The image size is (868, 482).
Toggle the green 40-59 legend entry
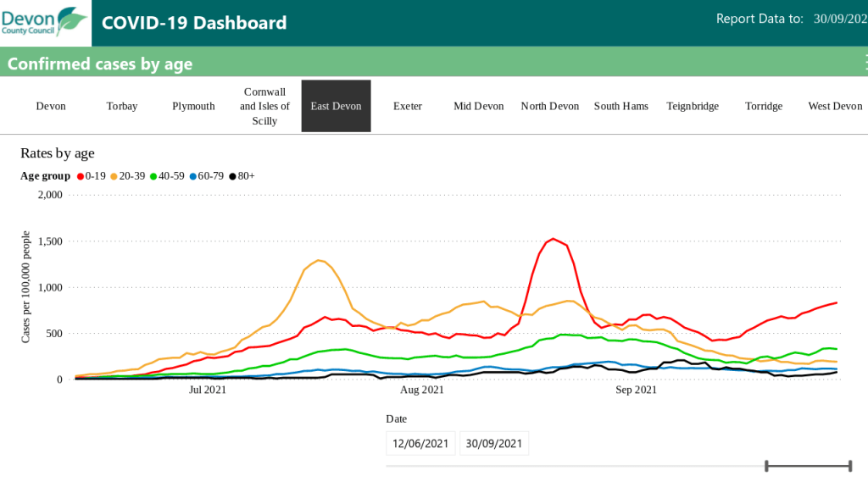tap(169, 175)
